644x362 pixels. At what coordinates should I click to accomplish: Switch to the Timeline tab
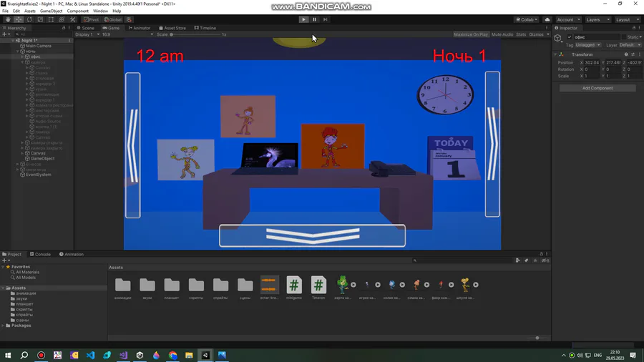205,28
